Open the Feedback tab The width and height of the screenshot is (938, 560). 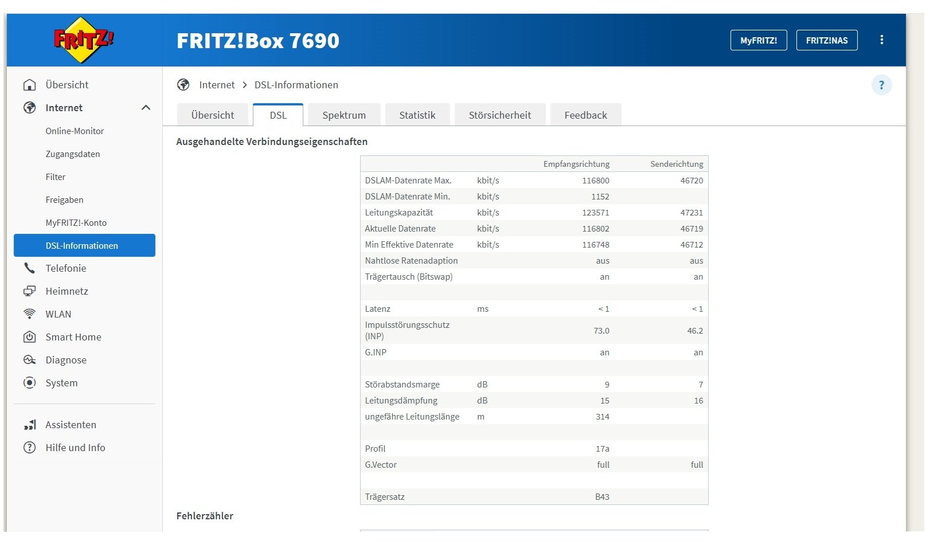click(586, 115)
